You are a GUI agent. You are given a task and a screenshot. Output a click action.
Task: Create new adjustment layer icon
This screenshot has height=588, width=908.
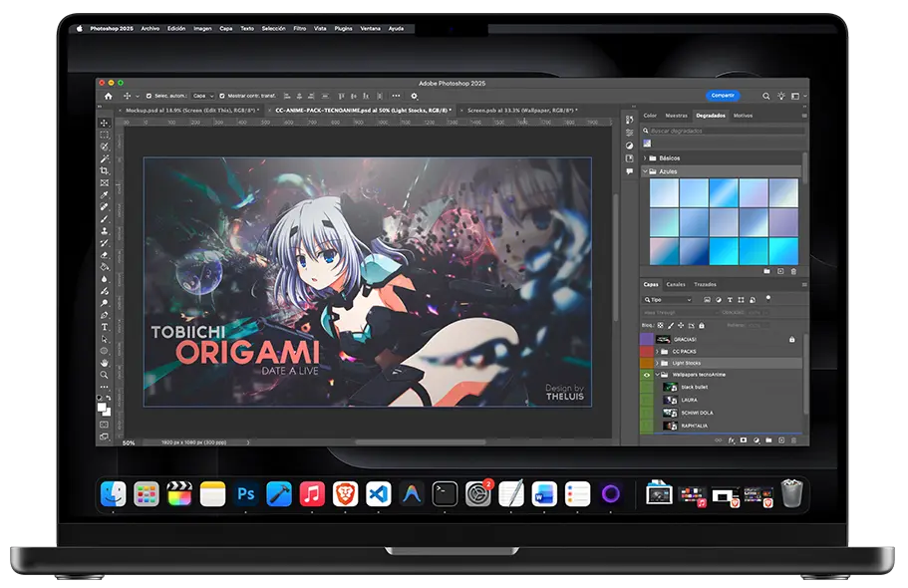coord(757,441)
